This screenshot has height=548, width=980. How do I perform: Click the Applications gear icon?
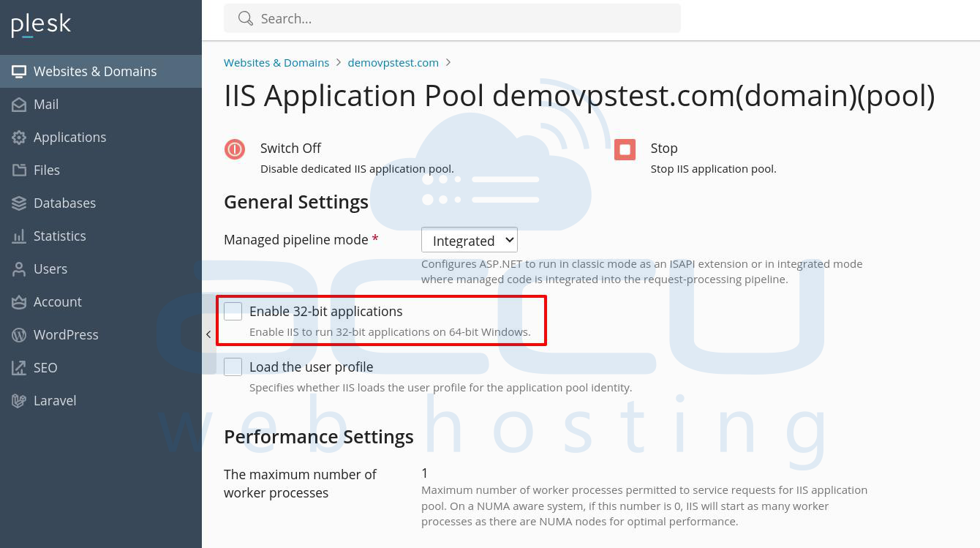tap(19, 138)
